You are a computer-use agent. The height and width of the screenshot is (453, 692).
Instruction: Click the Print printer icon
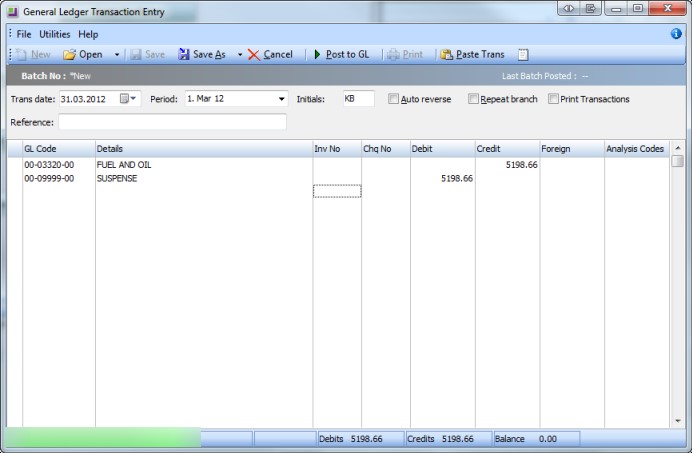click(393, 54)
